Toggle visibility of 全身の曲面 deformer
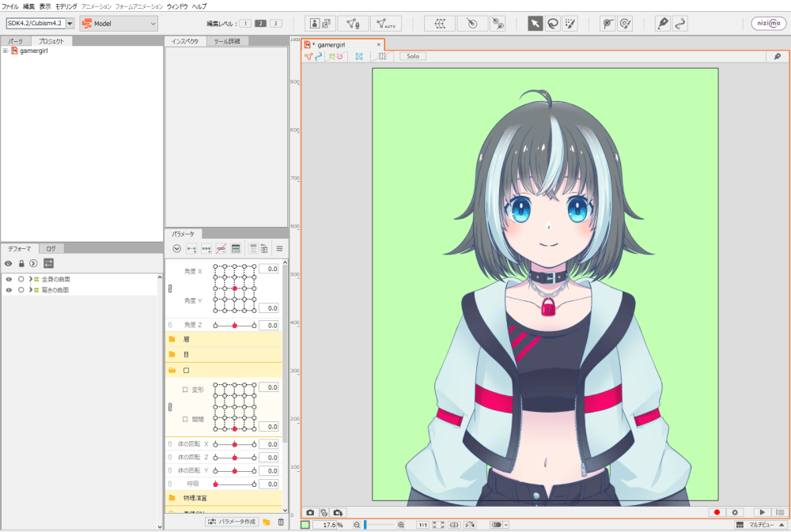 tap(9, 279)
